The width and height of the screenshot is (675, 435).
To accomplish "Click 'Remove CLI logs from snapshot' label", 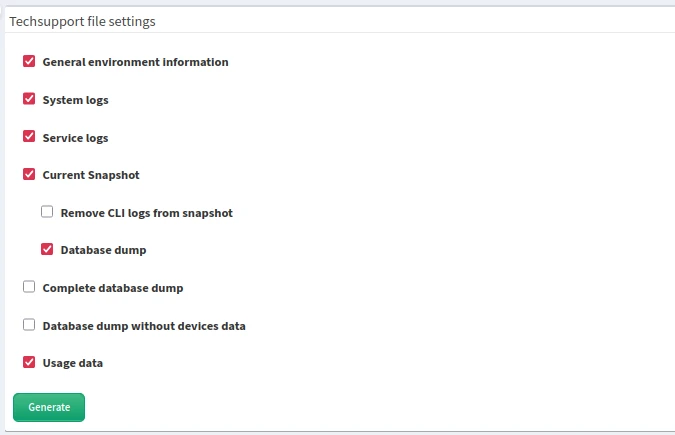I will click(146, 213).
